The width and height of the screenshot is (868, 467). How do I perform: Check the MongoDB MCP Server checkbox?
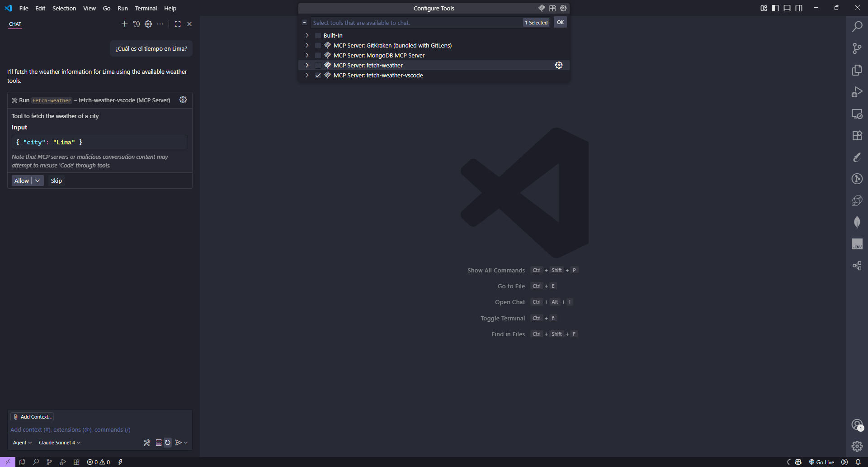(x=318, y=55)
